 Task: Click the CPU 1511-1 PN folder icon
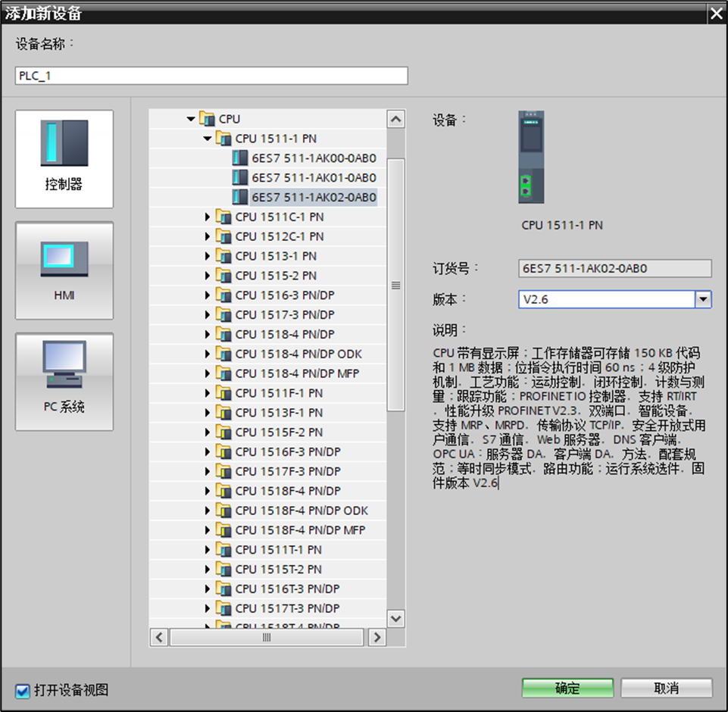pos(223,139)
